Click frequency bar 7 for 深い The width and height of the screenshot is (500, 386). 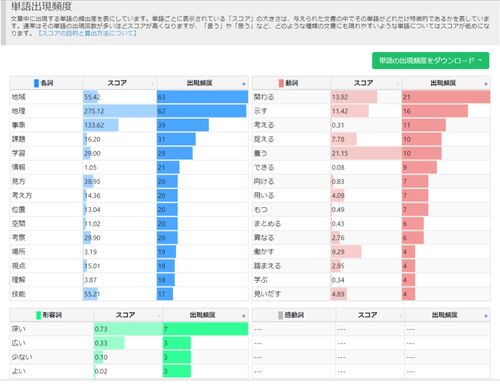(x=205, y=329)
